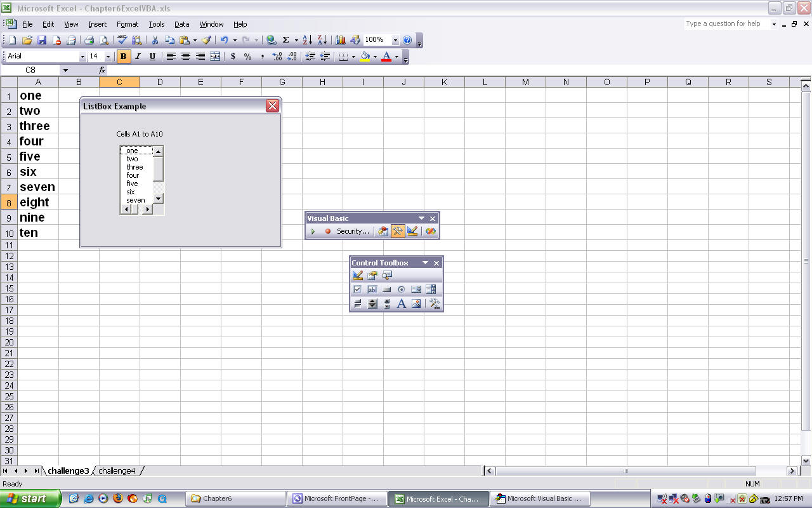Open the Font size dropdown
Viewport: 812px width, 508px height.
click(108, 57)
